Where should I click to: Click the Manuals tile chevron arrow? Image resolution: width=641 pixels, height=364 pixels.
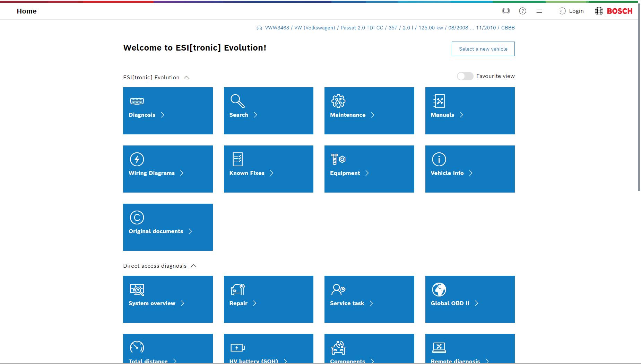click(461, 115)
